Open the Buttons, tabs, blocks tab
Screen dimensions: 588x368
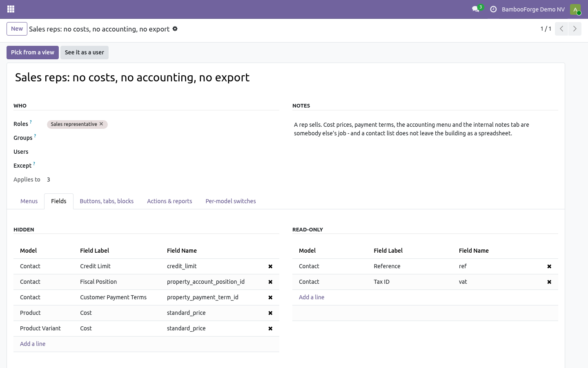[x=107, y=201]
